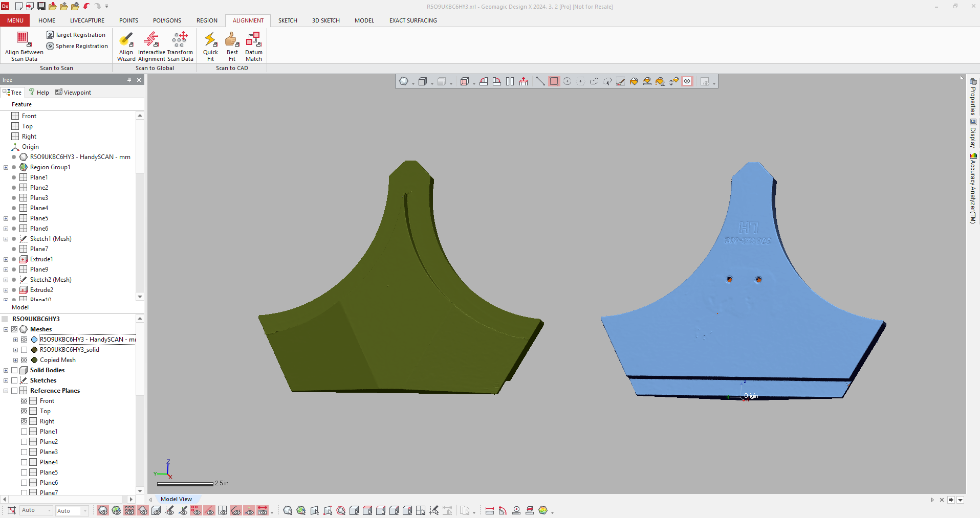Image resolution: width=980 pixels, height=518 pixels.
Task: Switch to the Viewpoint tab in Tree panel
Action: [x=73, y=93]
